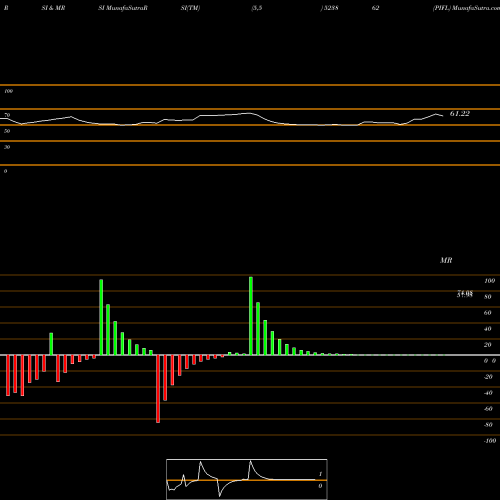Click the 'SI & MR' header text

point(53,8)
